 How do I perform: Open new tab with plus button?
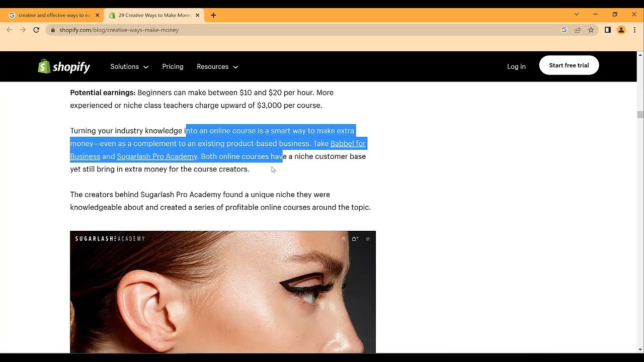pos(213,15)
